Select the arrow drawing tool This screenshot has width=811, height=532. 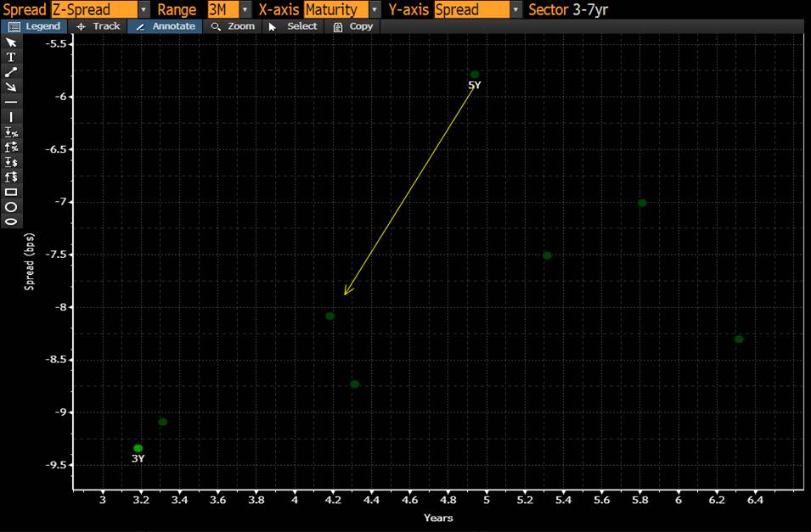point(11,87)
